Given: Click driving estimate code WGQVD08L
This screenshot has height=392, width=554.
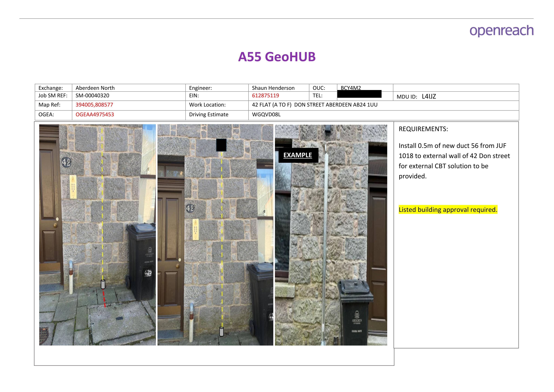Looking at the screenshot, I should (266, 114).
